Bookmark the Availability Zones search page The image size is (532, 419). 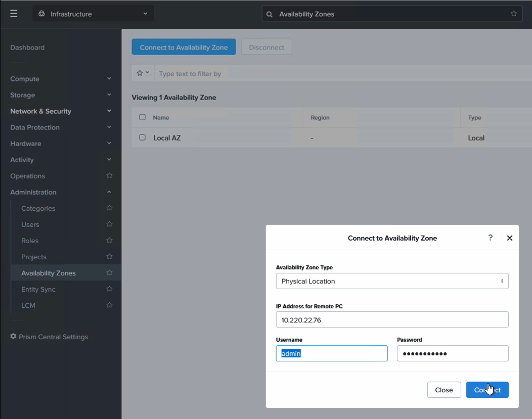pyautogui.click(x=514, y=14)
